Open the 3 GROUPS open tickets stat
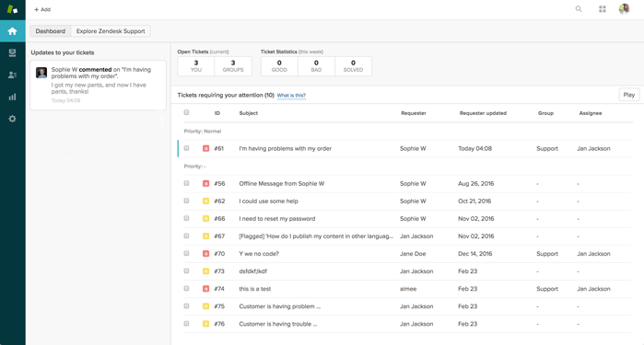This screenshot has width=644, height=345. [x=233, y=66]
